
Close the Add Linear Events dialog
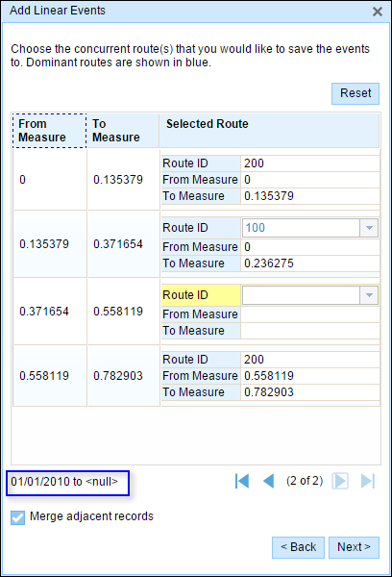(x=378, y=12)
